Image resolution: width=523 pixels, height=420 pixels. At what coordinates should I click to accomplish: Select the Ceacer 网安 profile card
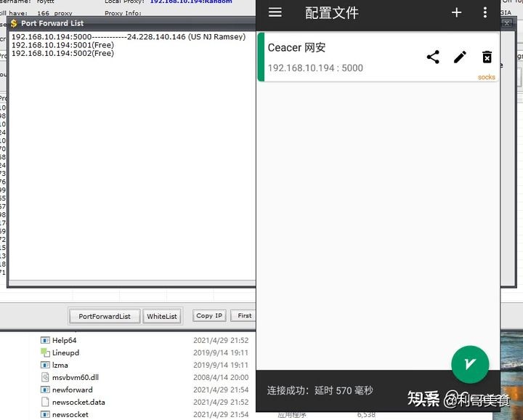point(378,57)
